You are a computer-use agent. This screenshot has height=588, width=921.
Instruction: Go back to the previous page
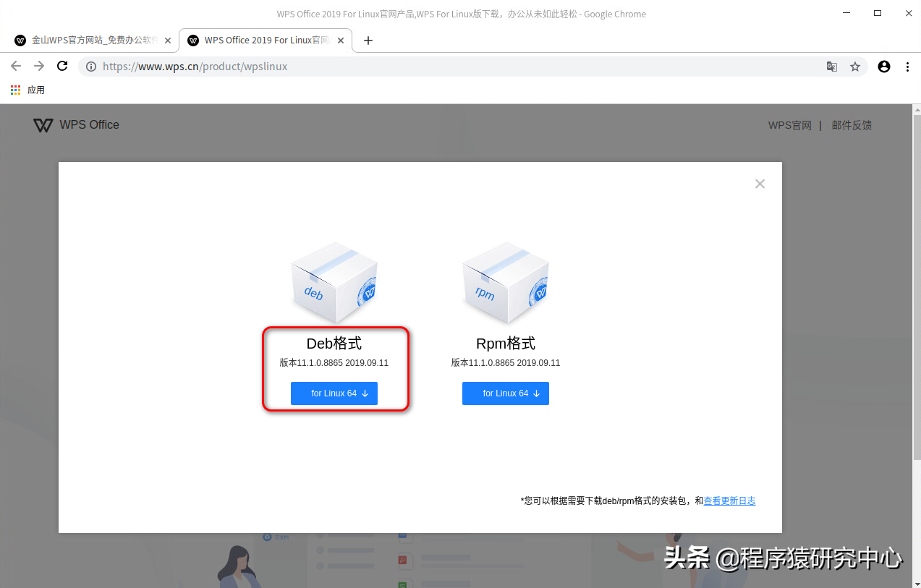pos(16,66)
